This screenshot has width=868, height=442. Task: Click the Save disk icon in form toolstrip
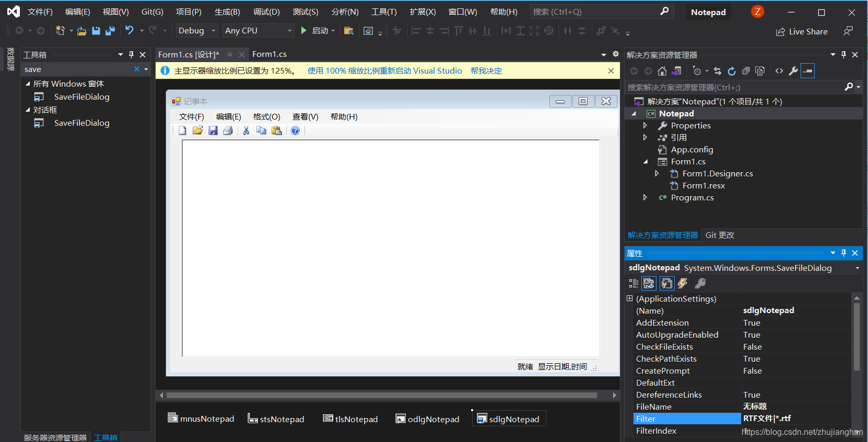click(213, 130)
